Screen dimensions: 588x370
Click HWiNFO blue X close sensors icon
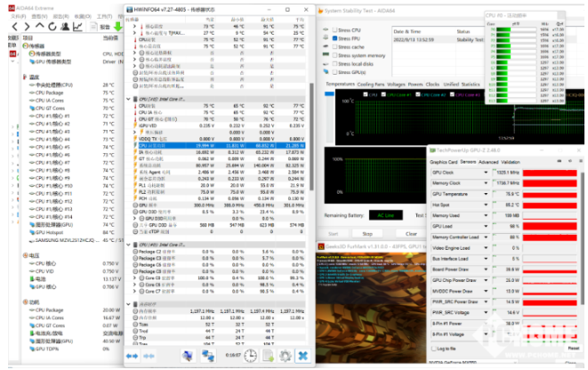302,356
